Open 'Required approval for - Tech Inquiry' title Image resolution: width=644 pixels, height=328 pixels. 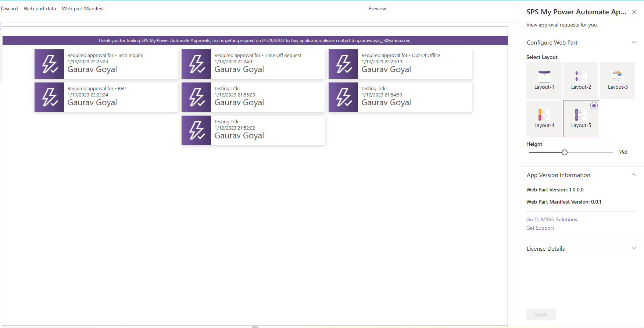pos(105,56)
